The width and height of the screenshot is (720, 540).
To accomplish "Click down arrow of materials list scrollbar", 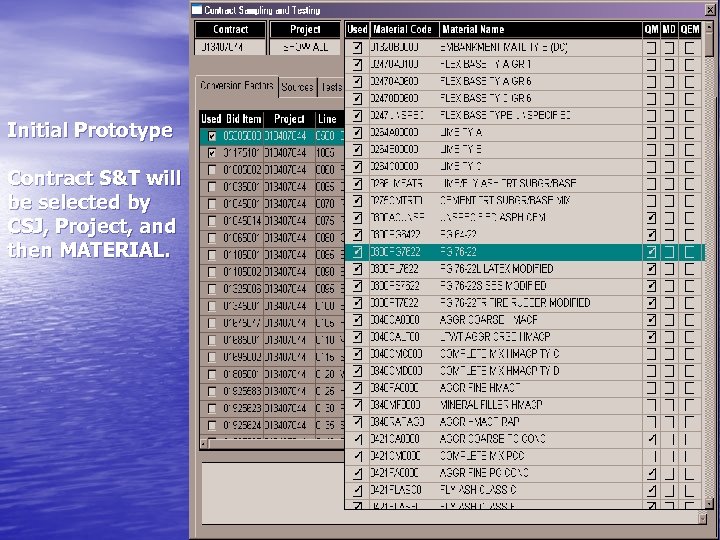I will pyautogui.click(x=709, y=503).
